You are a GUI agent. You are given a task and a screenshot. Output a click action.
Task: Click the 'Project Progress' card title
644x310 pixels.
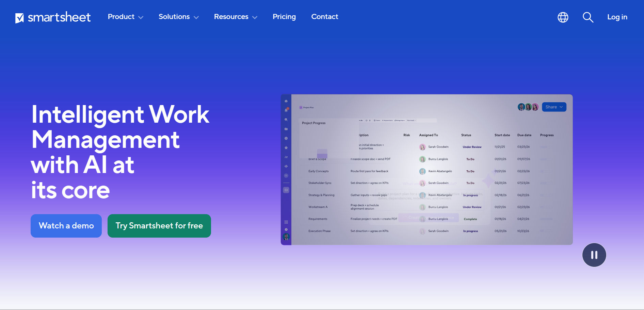314,123
